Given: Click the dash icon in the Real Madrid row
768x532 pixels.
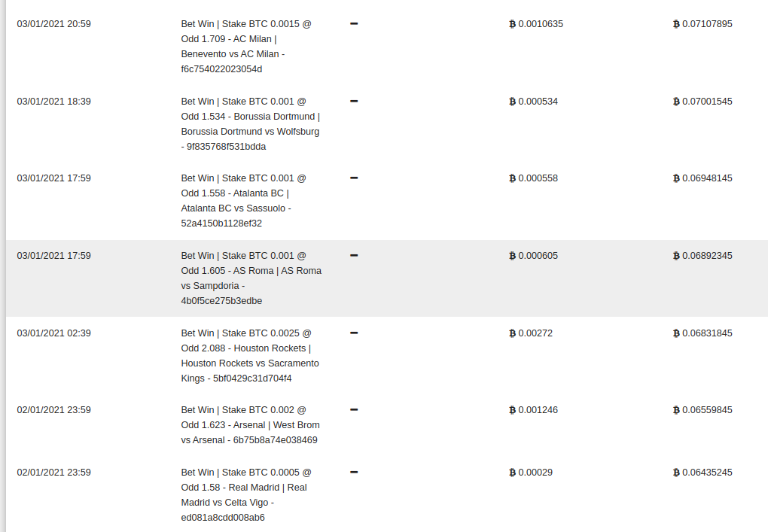Looking at the screenshot, I should [x=354, y=473].
